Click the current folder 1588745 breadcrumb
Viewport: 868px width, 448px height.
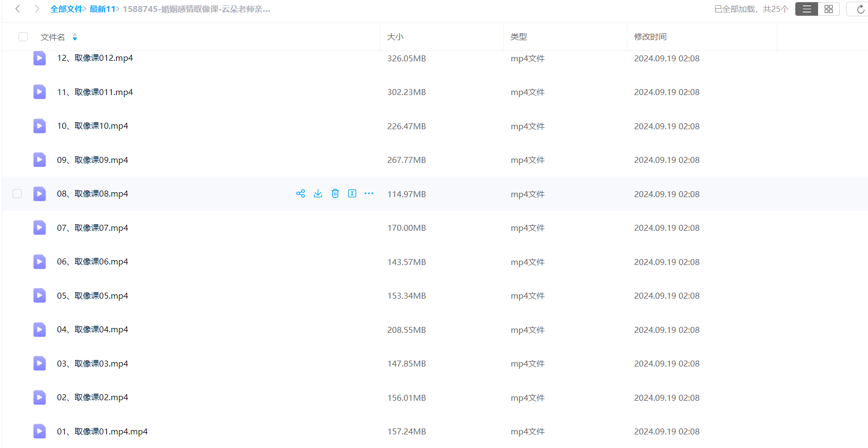(196, 9)
